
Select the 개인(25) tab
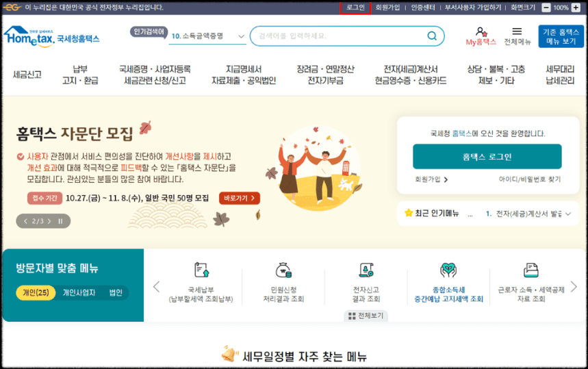click(36, 292)
